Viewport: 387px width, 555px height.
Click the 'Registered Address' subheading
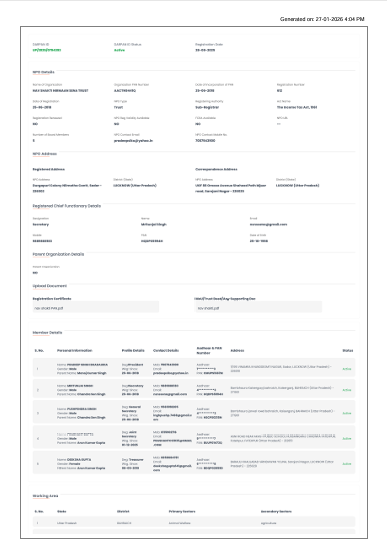[49, 169]
